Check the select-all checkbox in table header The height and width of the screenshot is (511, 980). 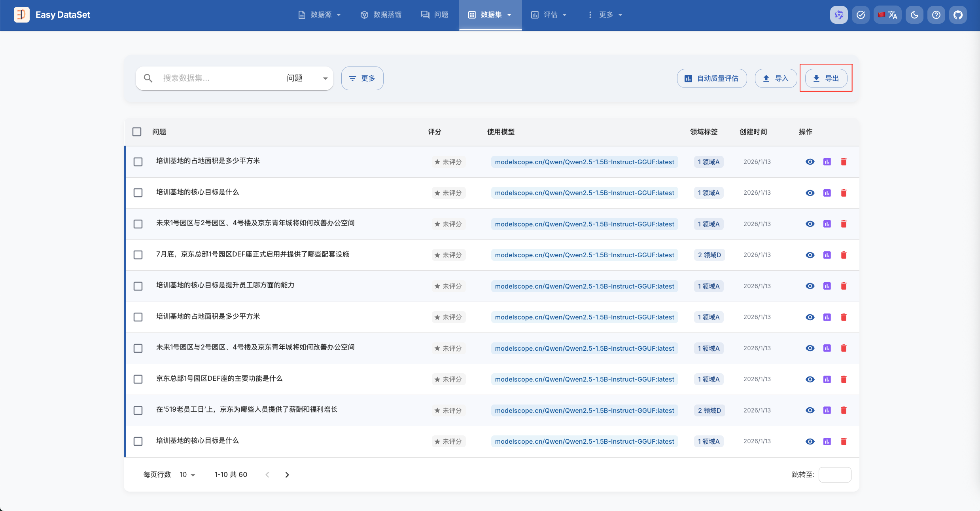click(x=137, y=132)
